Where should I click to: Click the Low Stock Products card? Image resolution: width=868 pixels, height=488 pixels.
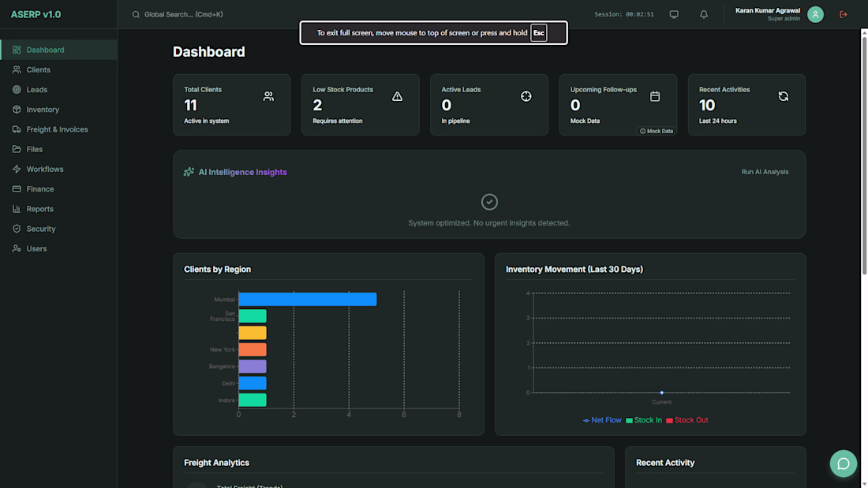click(361, 105)
